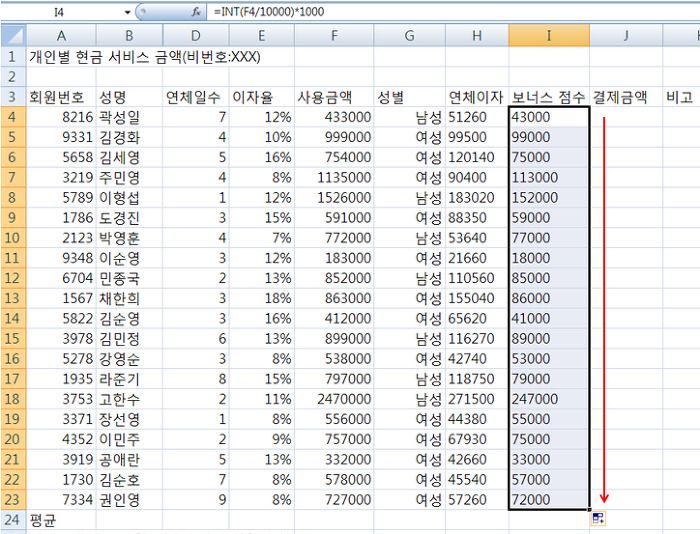The width and height of the screenshot is (700, 534).
Task: Click the '비고' header cell
Action: (x=681, y=96)
